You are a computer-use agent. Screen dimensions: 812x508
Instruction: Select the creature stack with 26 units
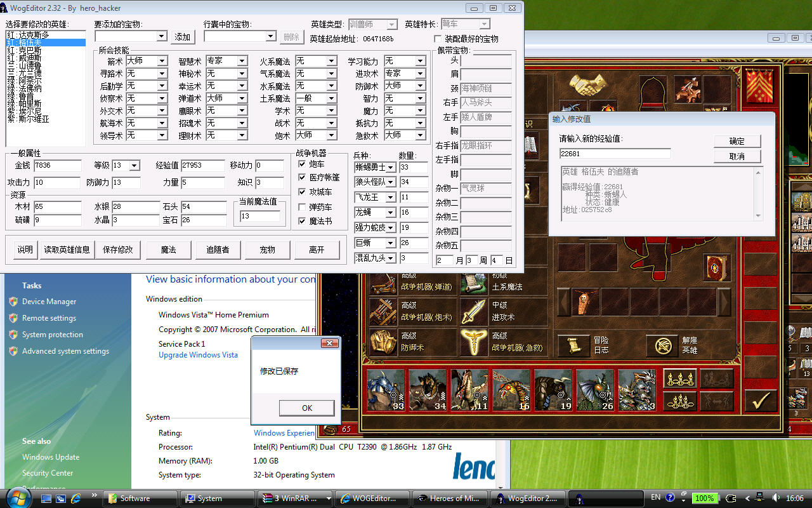[595, 390]
